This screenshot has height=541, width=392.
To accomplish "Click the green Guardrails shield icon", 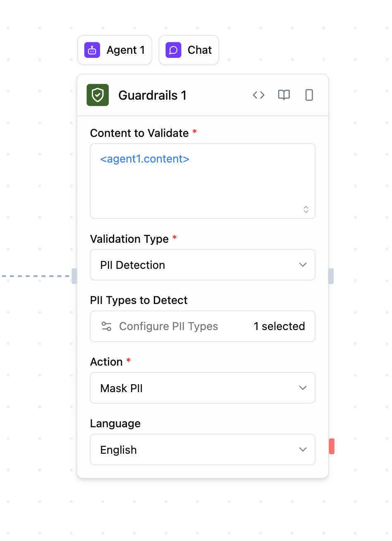I will [x=98, y=95].
